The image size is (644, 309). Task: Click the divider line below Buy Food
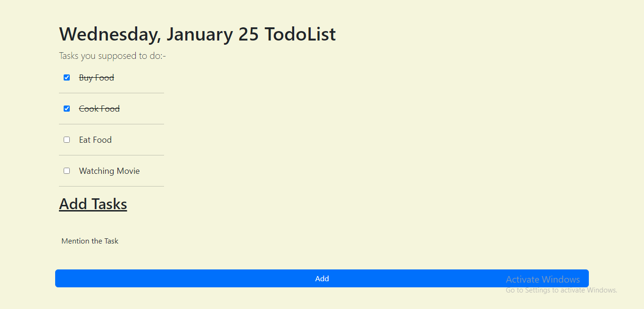click(x=111, y=93)
